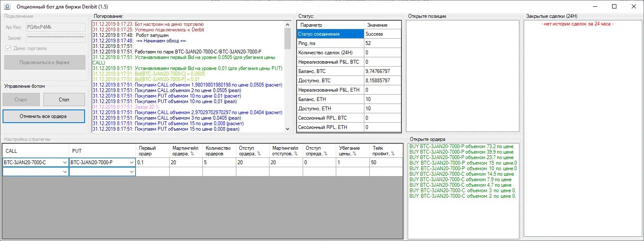Click the pink log line Зазор 20 %

(x=126, y=107)
